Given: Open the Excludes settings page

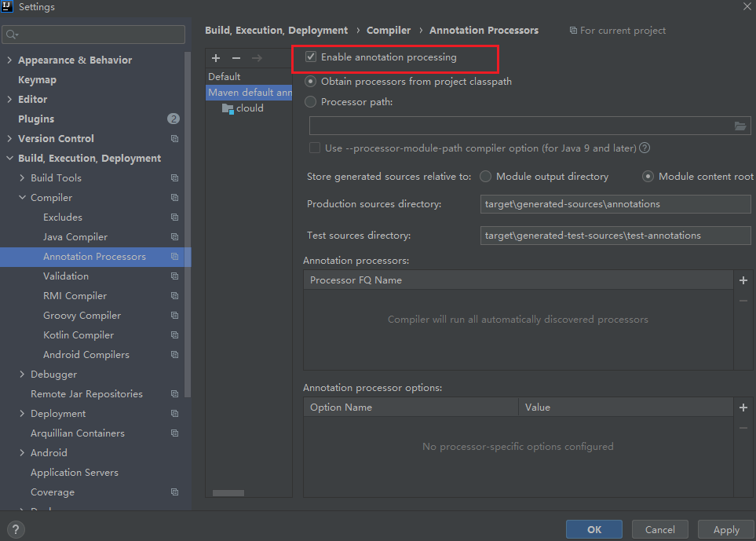Looking at the screenshot, I should 63,217.
